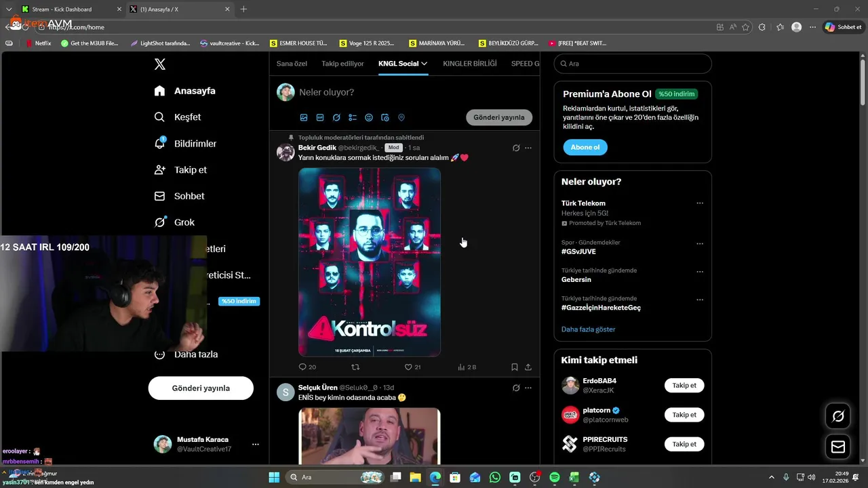Click the Grok compose icon
The image size is (868, 488).
(336, 117)
